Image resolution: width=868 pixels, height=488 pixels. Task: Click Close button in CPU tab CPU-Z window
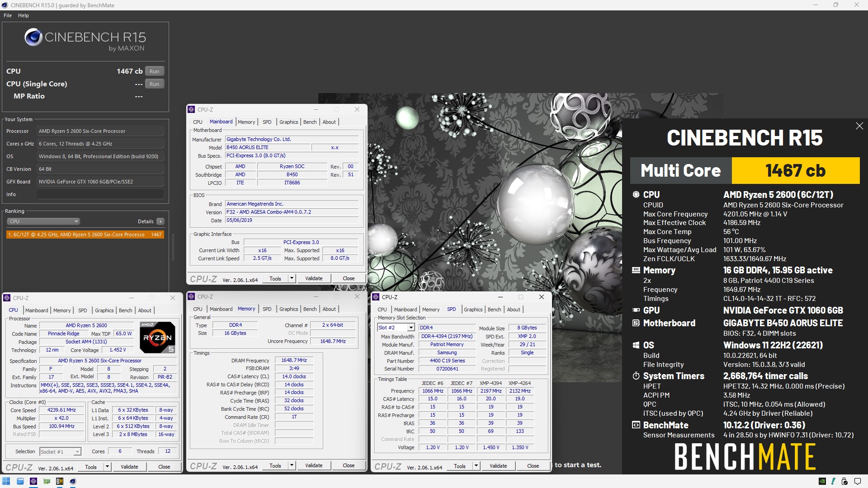[x=164, y=467]
